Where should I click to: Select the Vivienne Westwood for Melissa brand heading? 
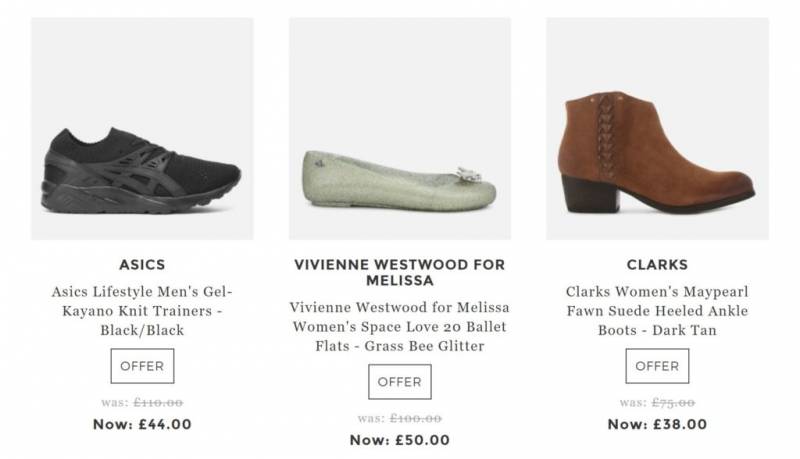click(399, 273)
